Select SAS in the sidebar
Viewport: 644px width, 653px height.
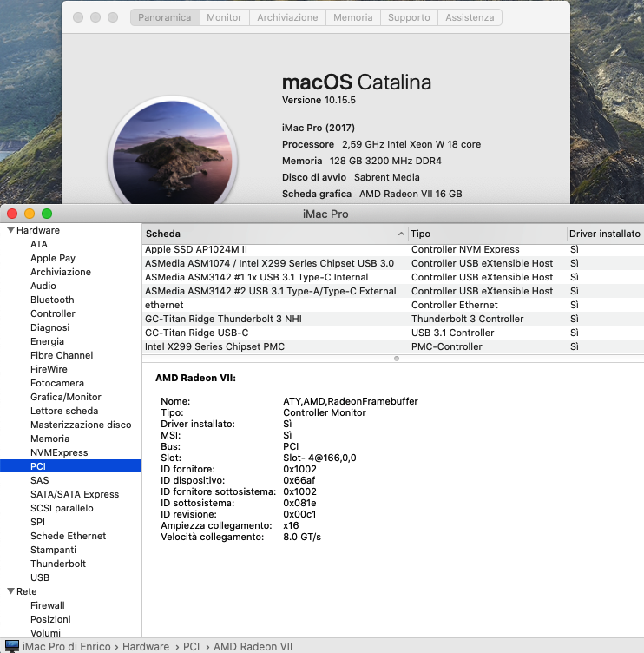tap(40, 480)
